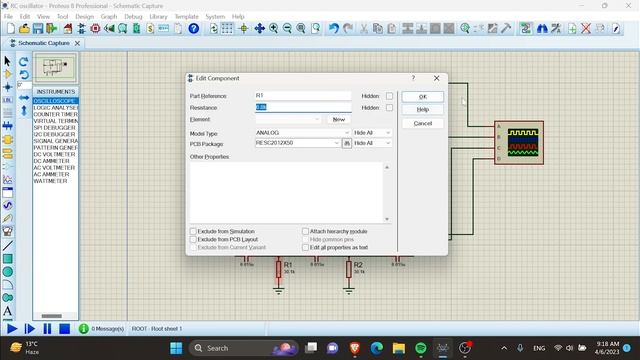640x360 pixels.
Task: Click OK in Edit Component dialog
Action: (423, 97)
